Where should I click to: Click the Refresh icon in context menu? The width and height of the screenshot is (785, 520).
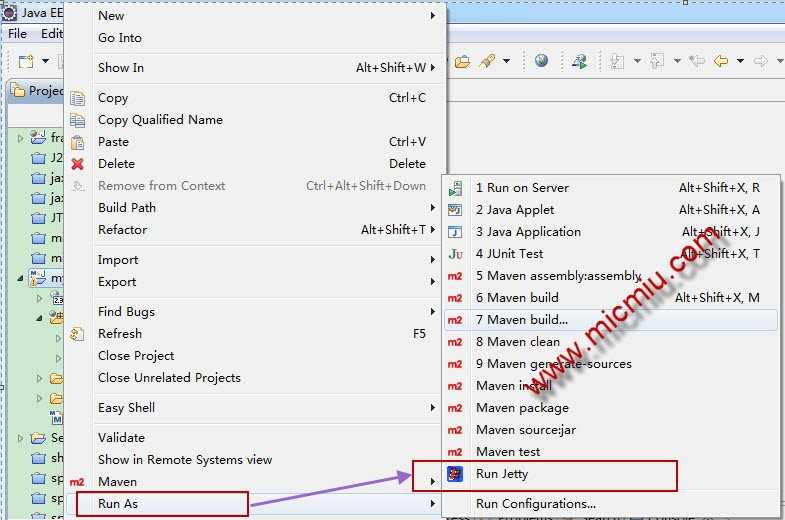(x=78, y=334)
